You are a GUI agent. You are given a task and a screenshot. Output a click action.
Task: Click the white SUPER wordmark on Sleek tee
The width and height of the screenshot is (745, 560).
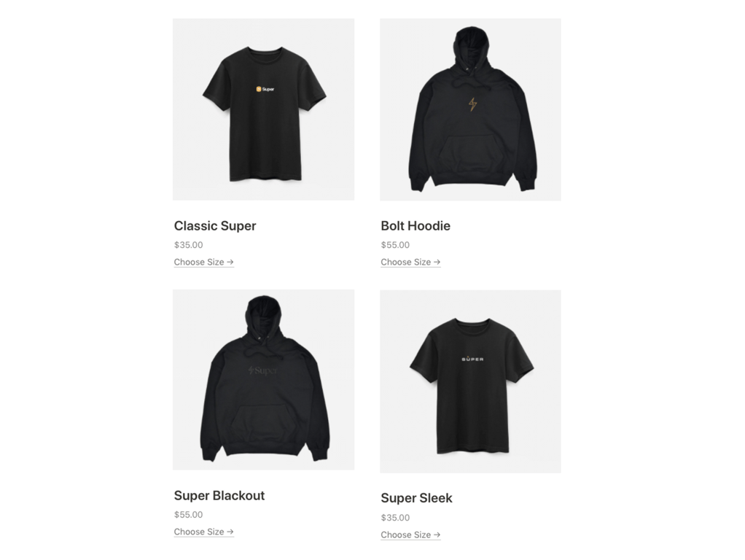pyautogui.click(x=472, y=359)
